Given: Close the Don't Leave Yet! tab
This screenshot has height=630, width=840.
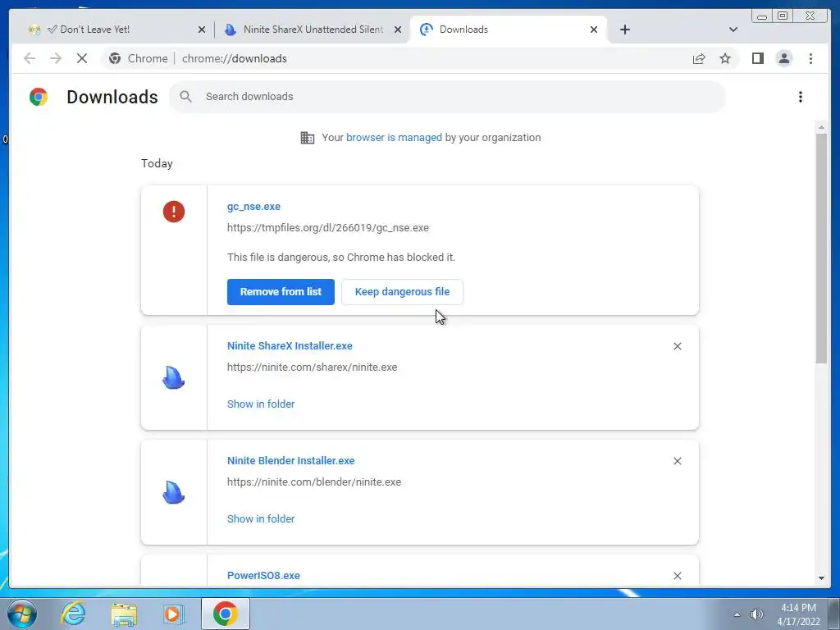Looking at the screenshot, I should pos(202,30).
